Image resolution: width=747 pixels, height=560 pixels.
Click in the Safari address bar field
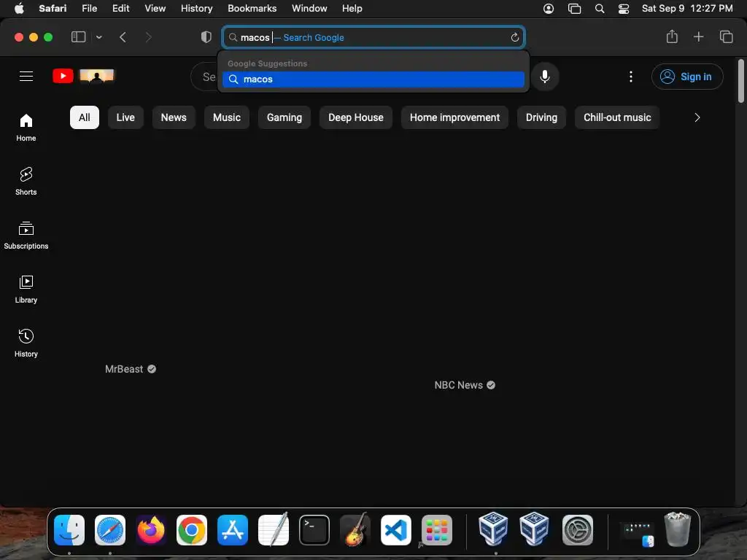tap(373, 37)
